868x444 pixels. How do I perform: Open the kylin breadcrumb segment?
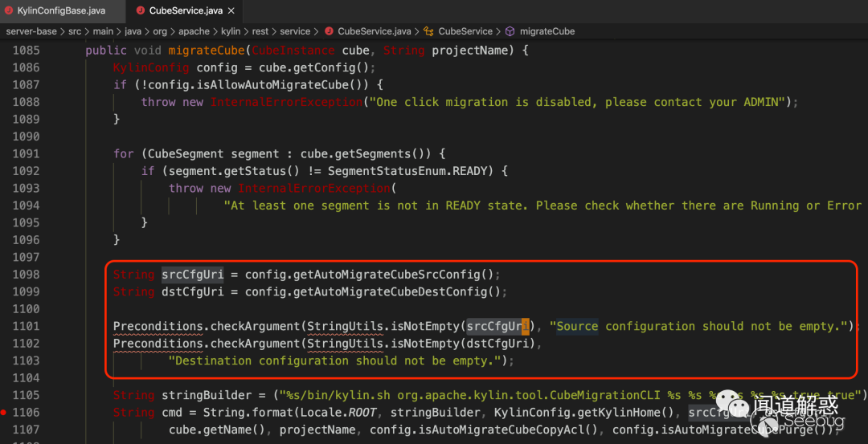[229, 31]
